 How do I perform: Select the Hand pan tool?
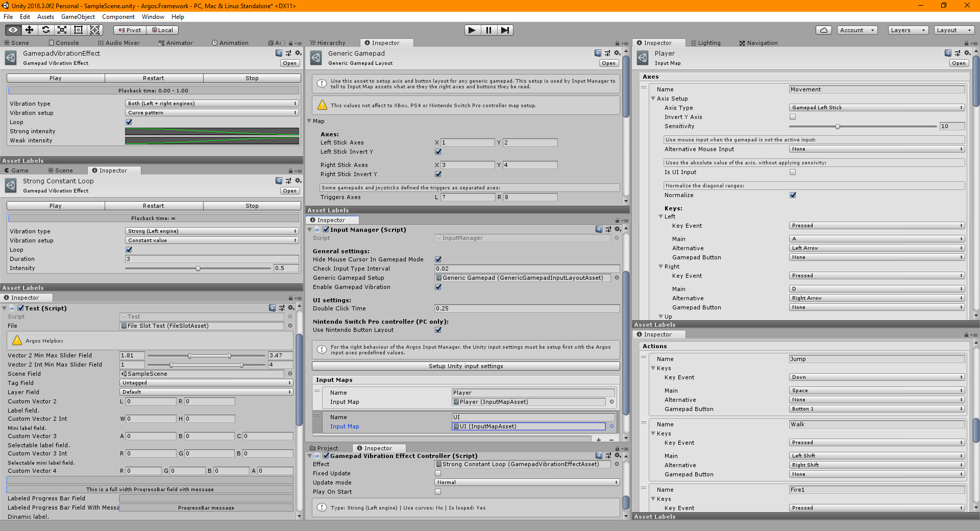12,30
